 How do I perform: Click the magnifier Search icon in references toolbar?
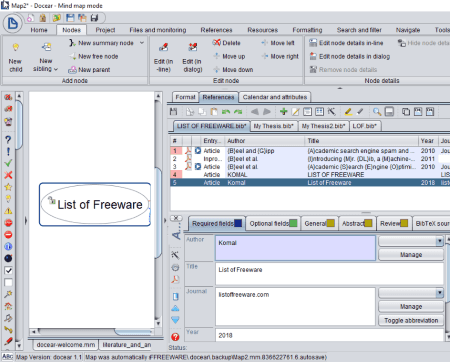coord(377,112)
